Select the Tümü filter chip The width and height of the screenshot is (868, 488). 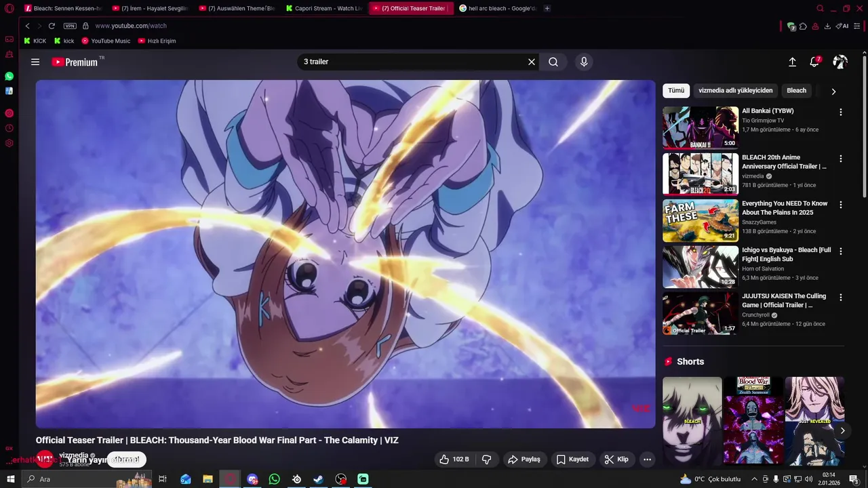(x=676, y=90)
